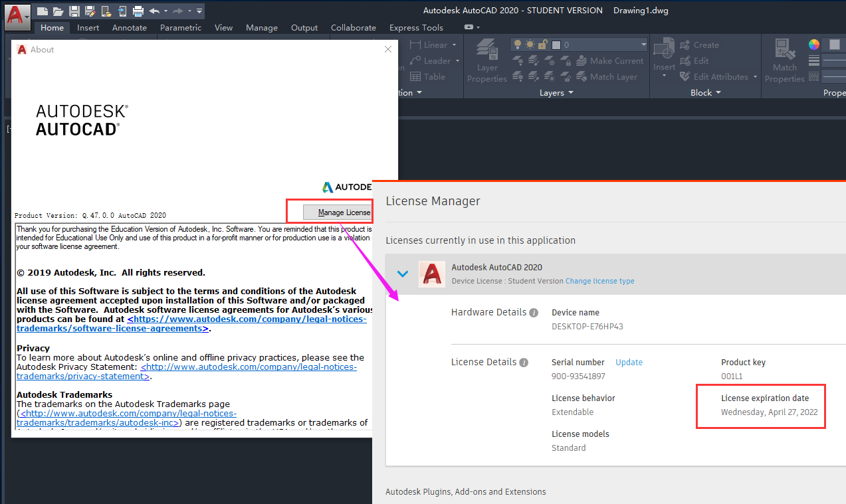Click the Match Layer button
Screen dimensions: 846x504
607,77
